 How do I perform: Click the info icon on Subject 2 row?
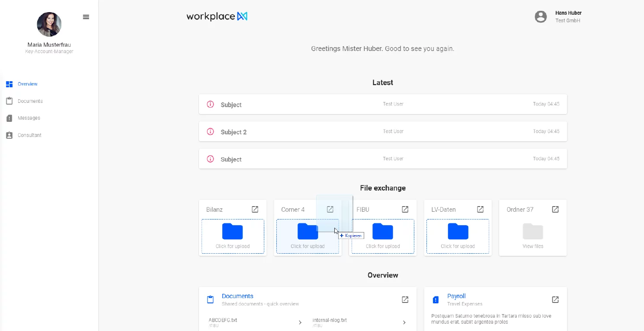point(210,131)
